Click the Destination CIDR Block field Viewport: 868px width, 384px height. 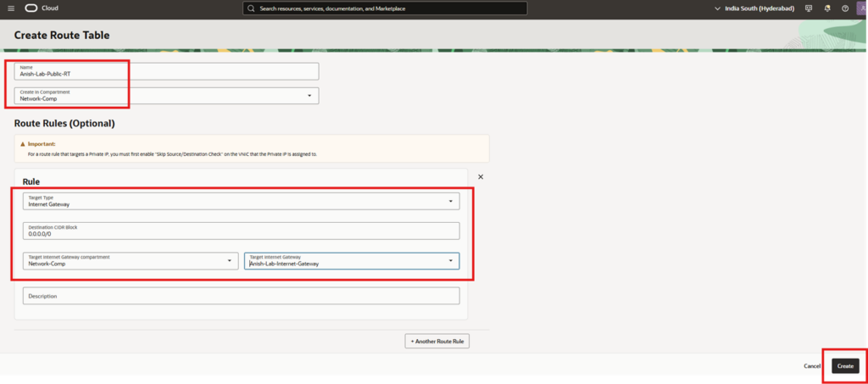point(241,231)
